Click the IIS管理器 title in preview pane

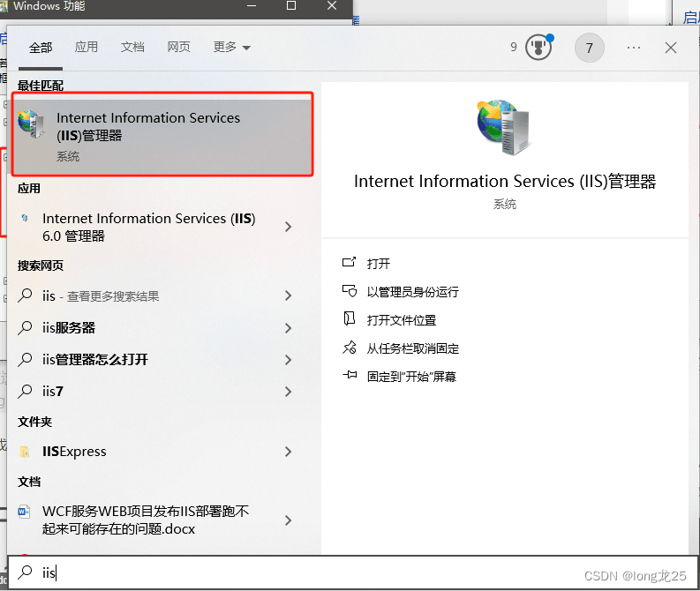(x=505, y=181)
